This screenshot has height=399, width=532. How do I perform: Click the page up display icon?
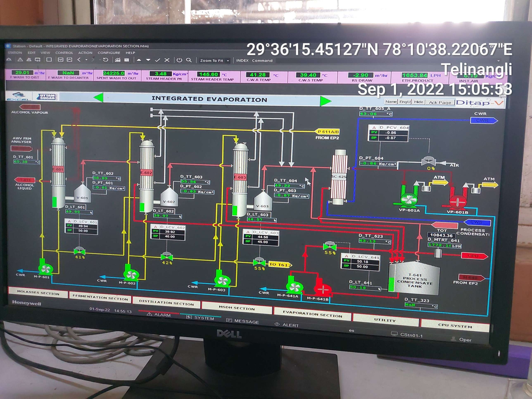coord(70,59)
